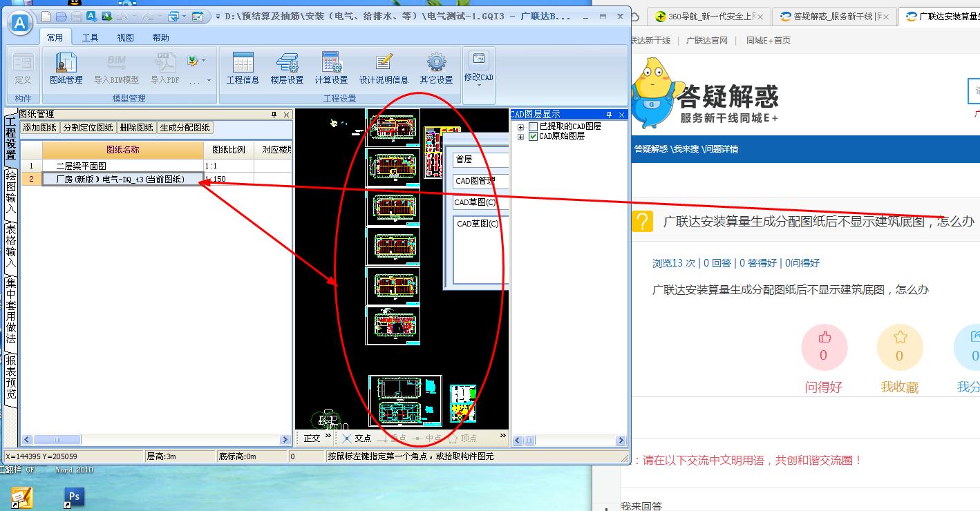Click 删除图纸 button

coord(136,128)
